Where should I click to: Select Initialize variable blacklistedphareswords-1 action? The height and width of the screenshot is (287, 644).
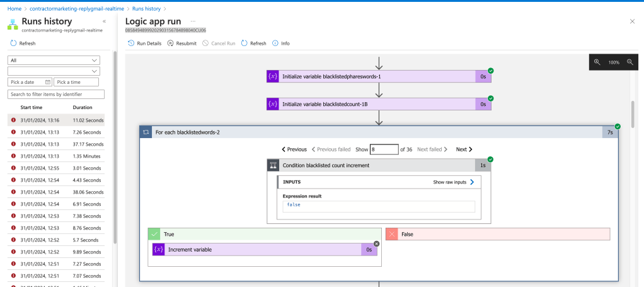coord(379,76)
